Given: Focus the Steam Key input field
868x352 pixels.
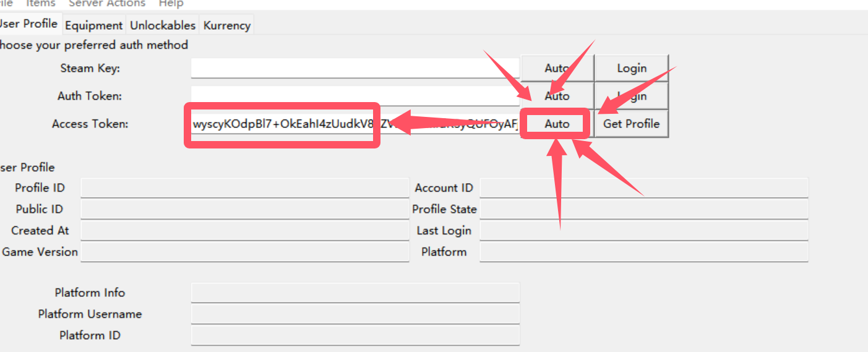Looking at the screenshot, I should coord(355,68).
